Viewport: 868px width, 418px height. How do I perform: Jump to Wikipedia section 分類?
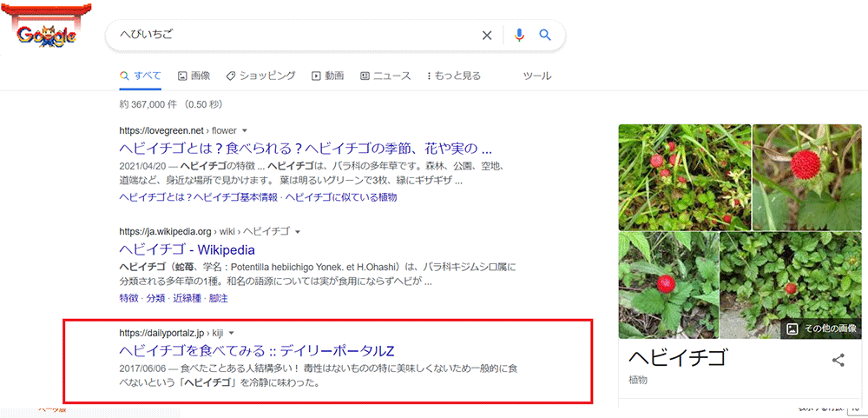pyautogui.click(x=155, y=298)
